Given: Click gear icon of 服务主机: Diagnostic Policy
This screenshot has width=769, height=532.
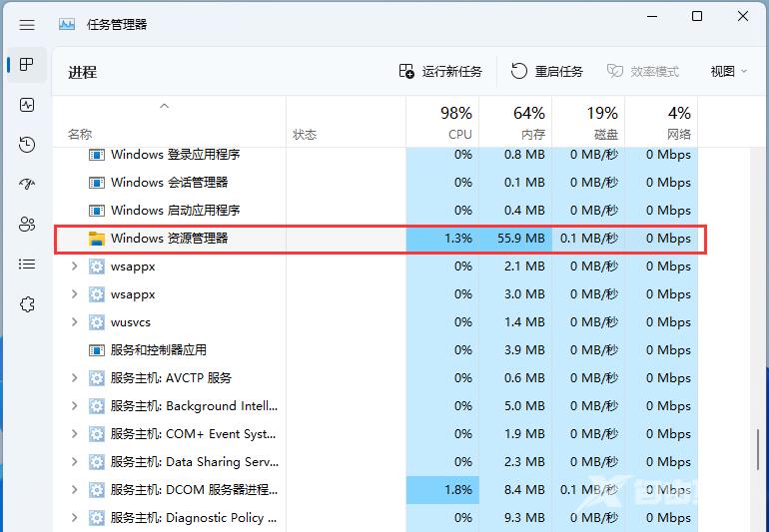Looking at the screenshot, I should coord(97,518).
